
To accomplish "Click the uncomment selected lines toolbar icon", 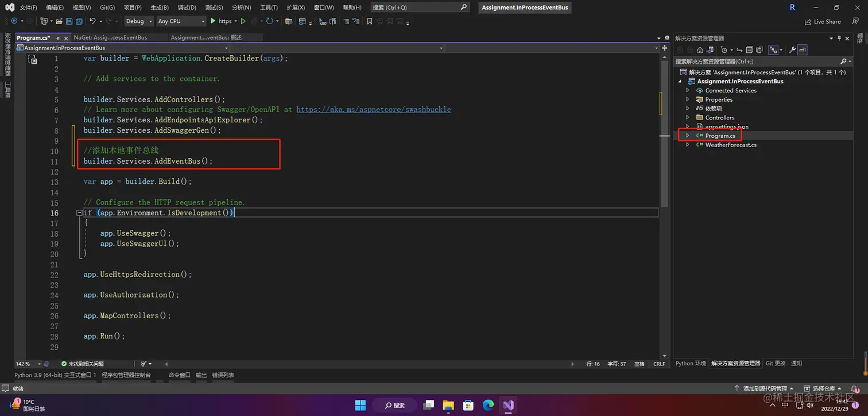I will (356, 21).
